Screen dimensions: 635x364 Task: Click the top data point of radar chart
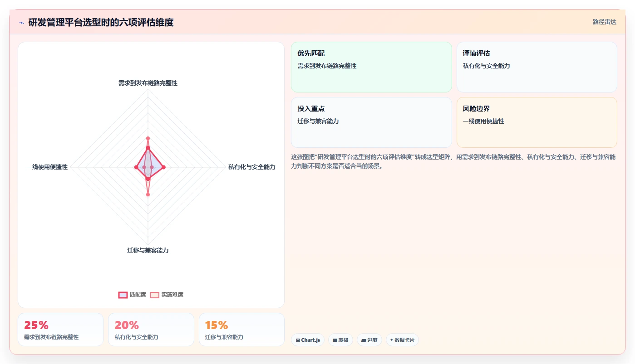click(148, 138)
